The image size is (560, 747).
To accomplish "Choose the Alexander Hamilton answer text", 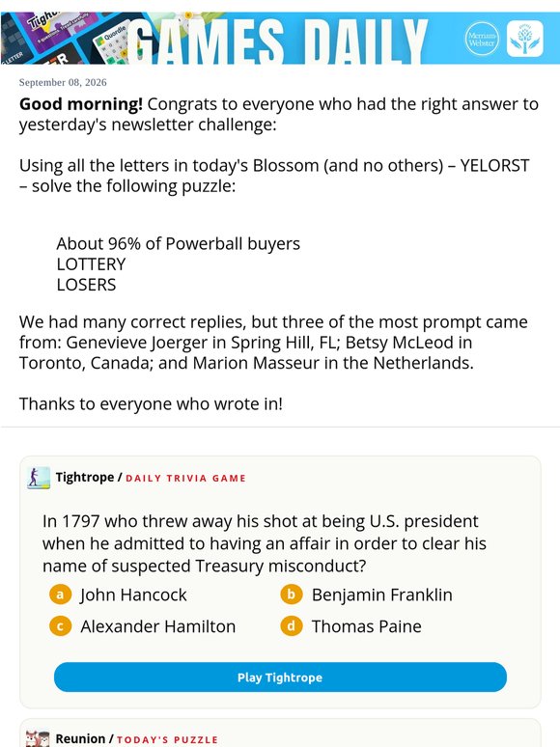I will (x=157, y=626).
